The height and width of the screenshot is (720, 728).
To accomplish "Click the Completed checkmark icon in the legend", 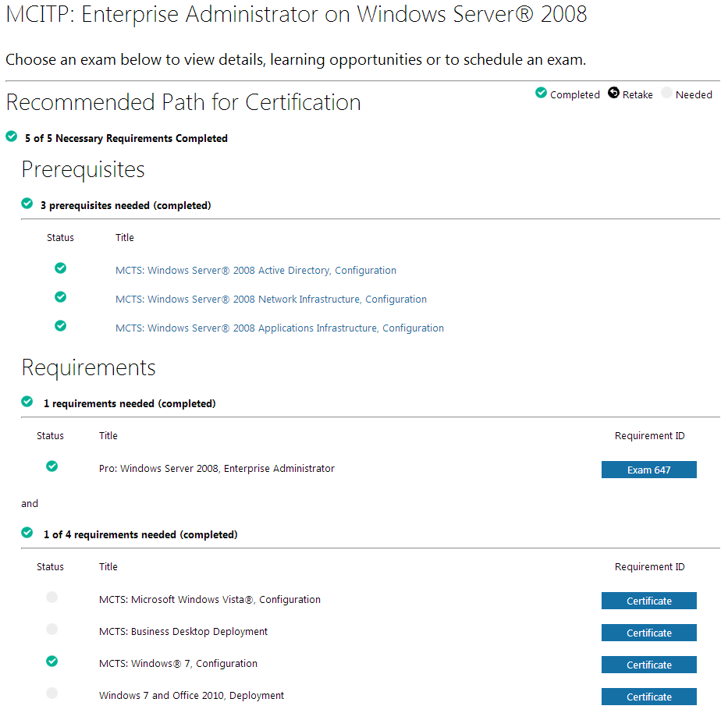I will (x=541, y=93).
